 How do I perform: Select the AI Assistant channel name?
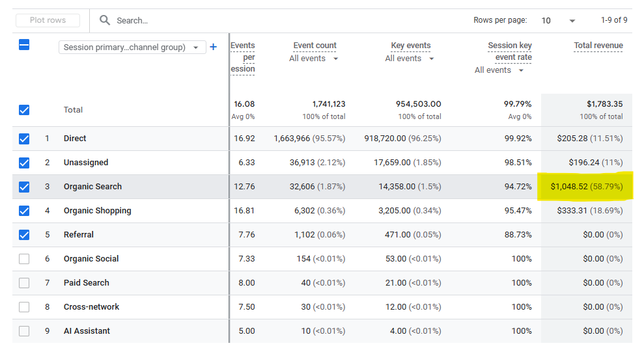pyautogui.click(x=87, y=331)
